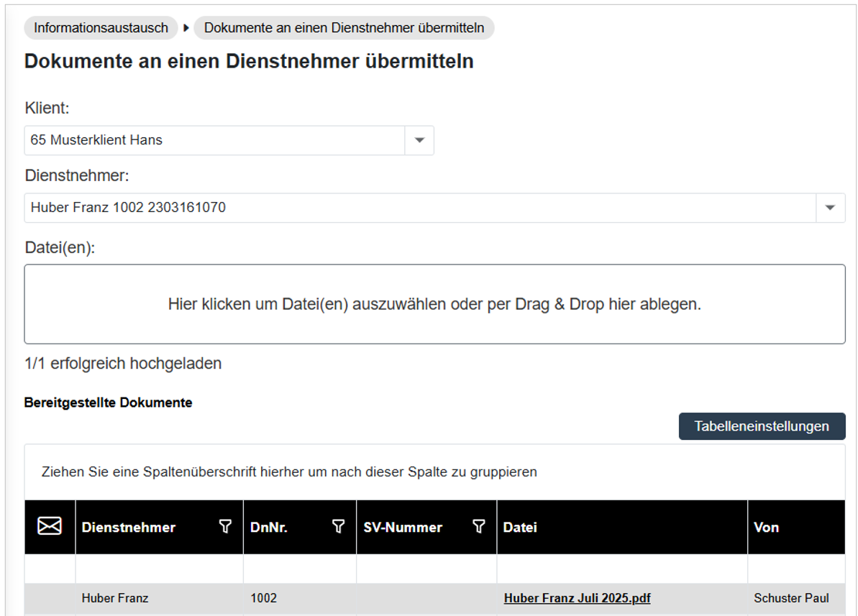
Task: Click the filter field under the DnNr. column
Action: 299,569
